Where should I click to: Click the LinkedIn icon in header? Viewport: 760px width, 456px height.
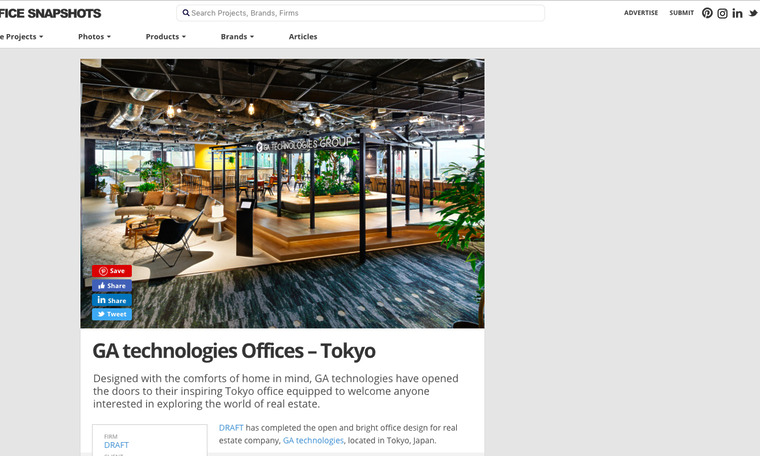[737, 13]
